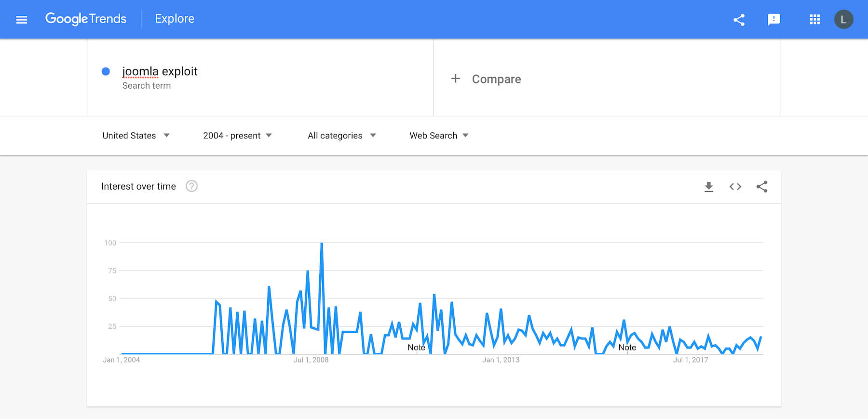
Task: Open the 2004 - present time range dropdown
Action: (x=237, y=135)
